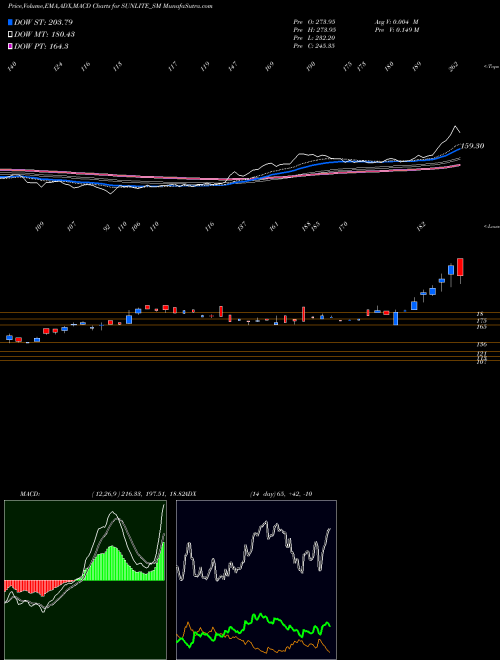The width and height of the screenshot is (500, 660).
Task: Click the white DOW MT legend swatch
Action: pos(10,34)
